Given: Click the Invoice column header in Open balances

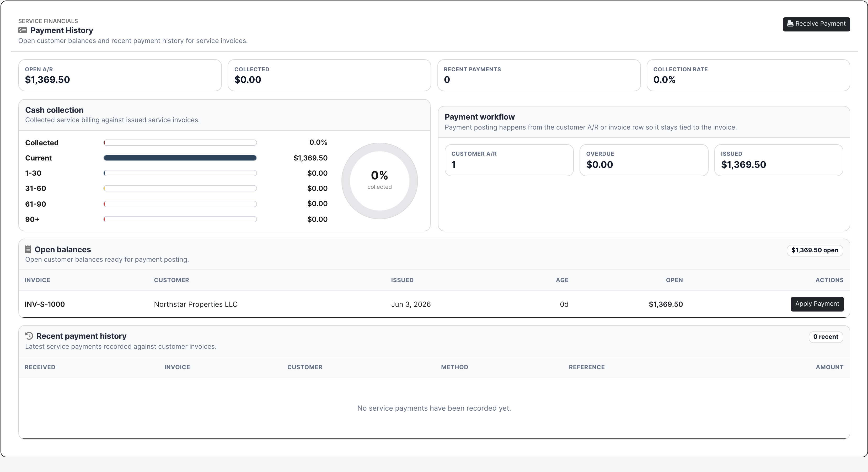Looking at the screenshot, I should coord(37,280).
